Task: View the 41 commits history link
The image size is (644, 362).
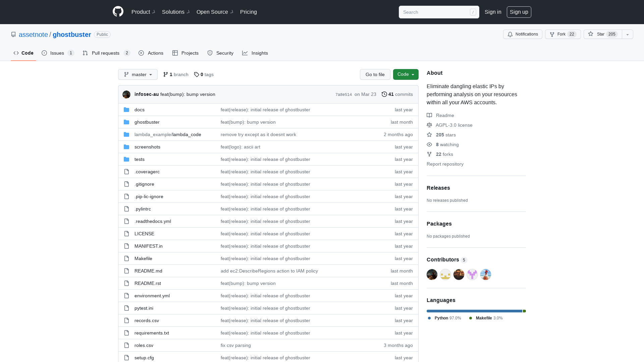Action: coord(397,94)
